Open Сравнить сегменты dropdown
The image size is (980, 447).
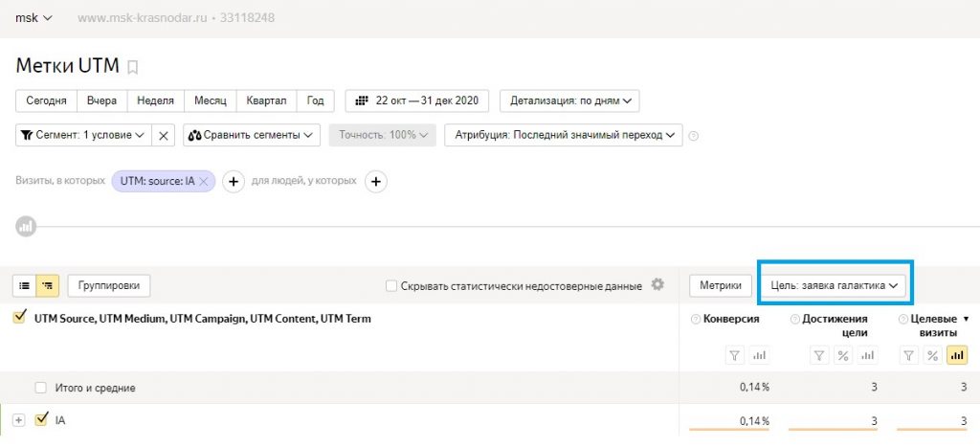click(252, 135)
